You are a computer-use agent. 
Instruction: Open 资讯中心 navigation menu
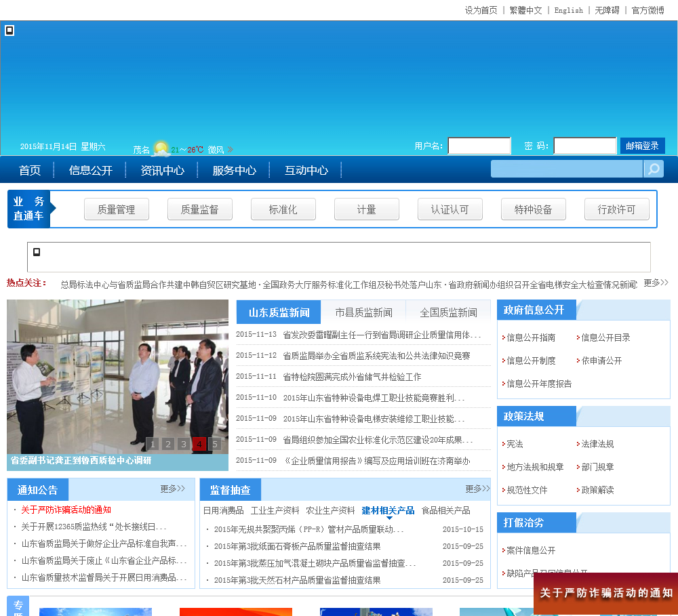162,170
